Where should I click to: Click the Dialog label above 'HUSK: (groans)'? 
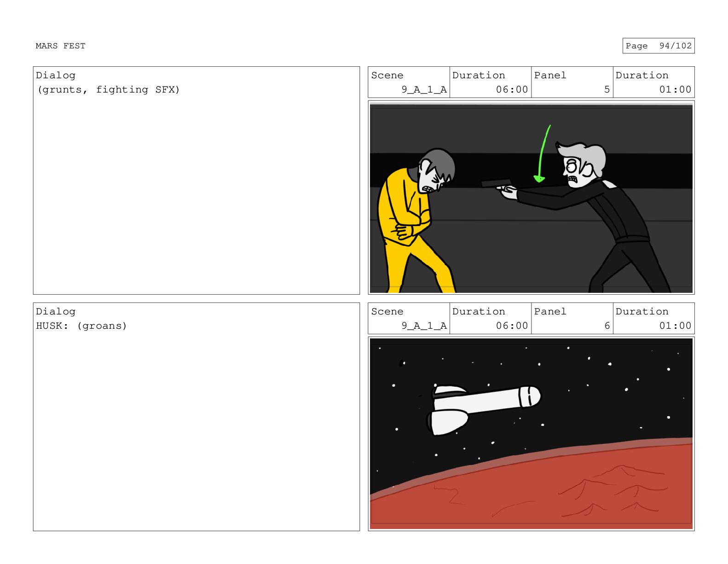click(x=56, y=311)
